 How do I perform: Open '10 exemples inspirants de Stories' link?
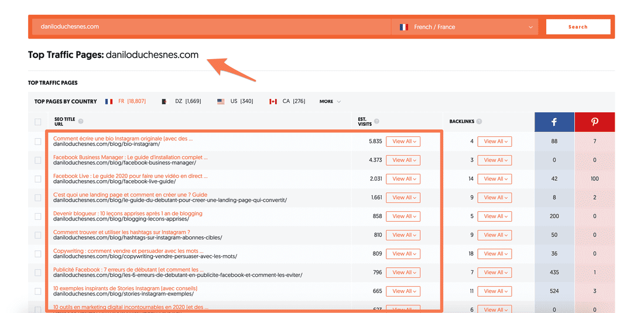click(x=125, y=288)
